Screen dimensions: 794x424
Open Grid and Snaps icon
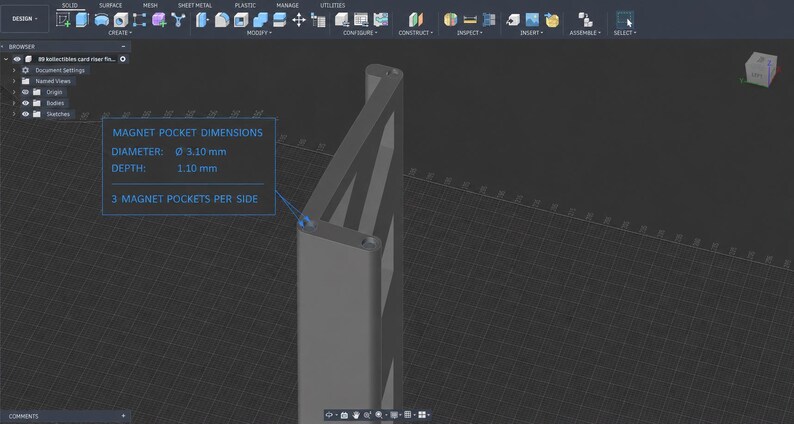(409, 415)
